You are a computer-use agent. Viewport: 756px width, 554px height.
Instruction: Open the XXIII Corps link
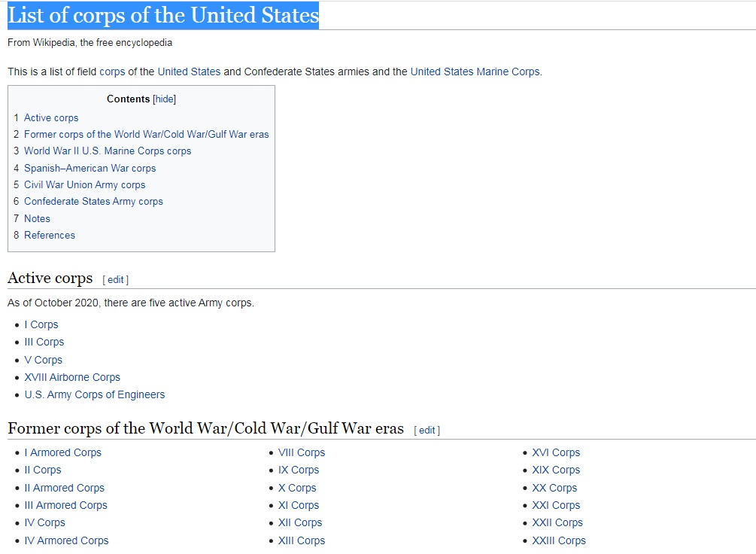[x=559, y=540]
